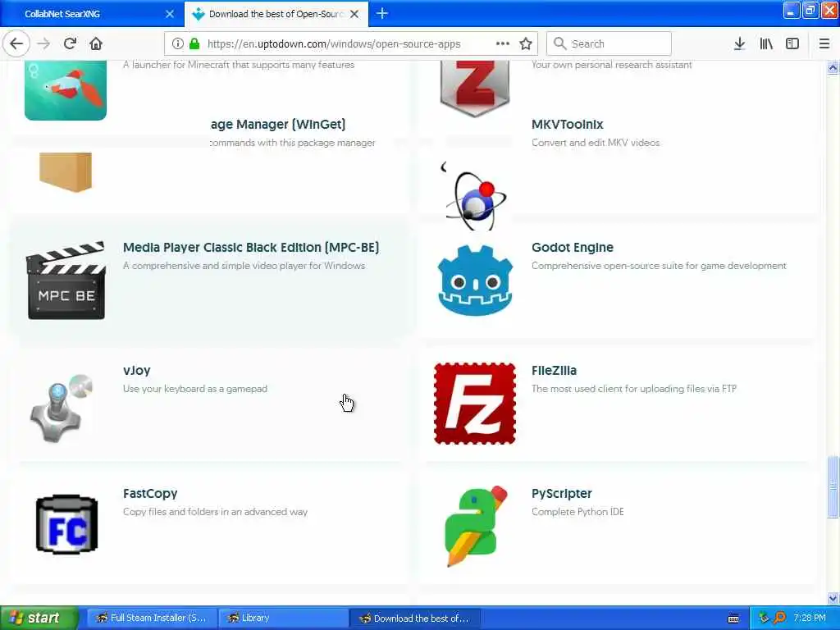Screen dimensions: 840x630
Task: Click the forward navigation arrow
Action: (44, 43)
